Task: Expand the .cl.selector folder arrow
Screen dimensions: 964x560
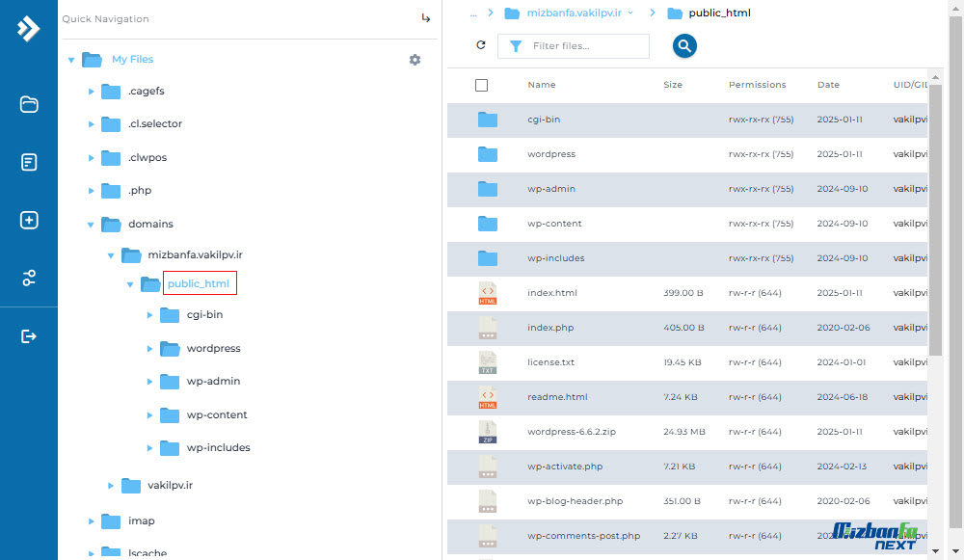Action: (91, 124)
